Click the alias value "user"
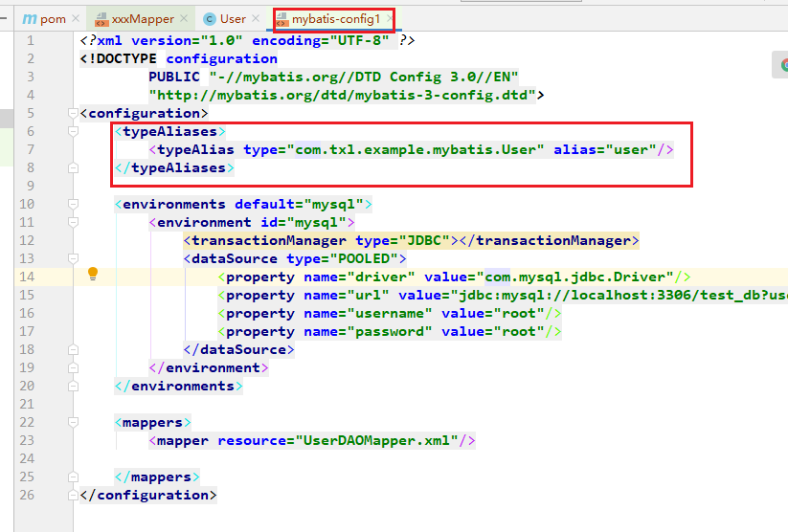 (x=631, y=149)
